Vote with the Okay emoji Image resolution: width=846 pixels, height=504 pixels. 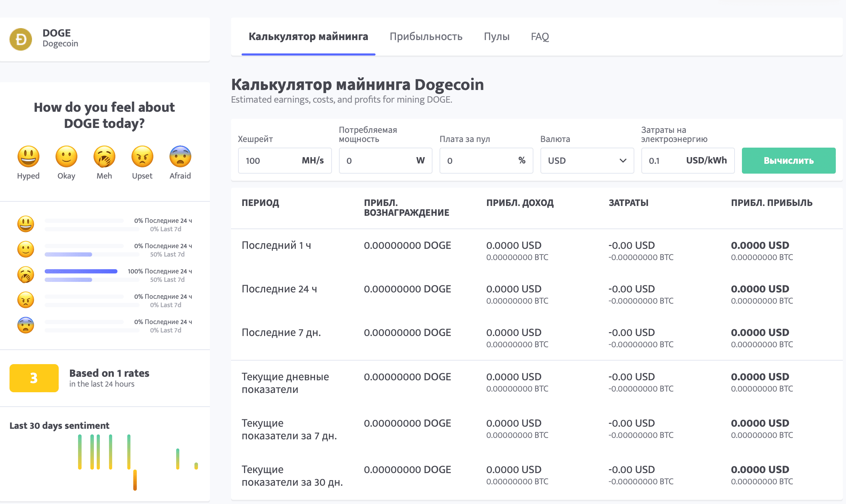[x=66, y=157]
